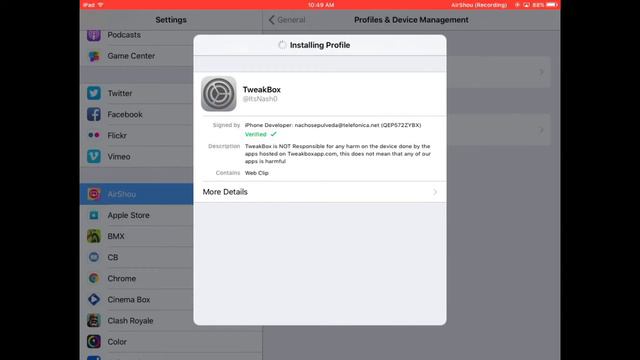The width and height of the screenshot is (640, 360).
Task: Open the Cinema Box icon
Action: point(93,299)
